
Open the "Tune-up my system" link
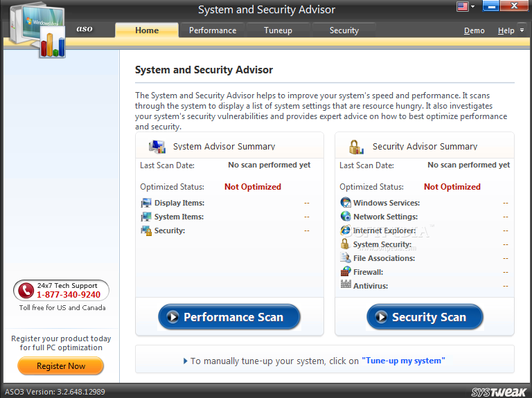[x=403, y=361]
